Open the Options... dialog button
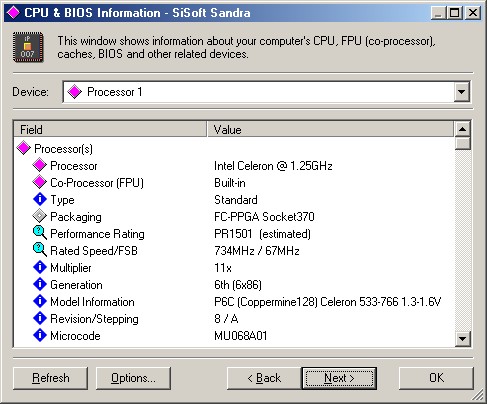Viewport: 487px width, 404px height. pyautogui.click(x=133, y=378)
